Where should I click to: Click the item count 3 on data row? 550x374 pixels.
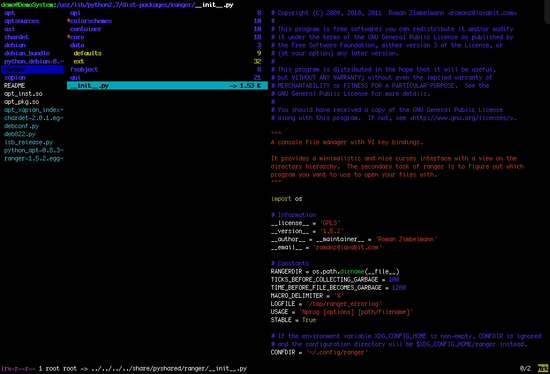pos(259,45)
